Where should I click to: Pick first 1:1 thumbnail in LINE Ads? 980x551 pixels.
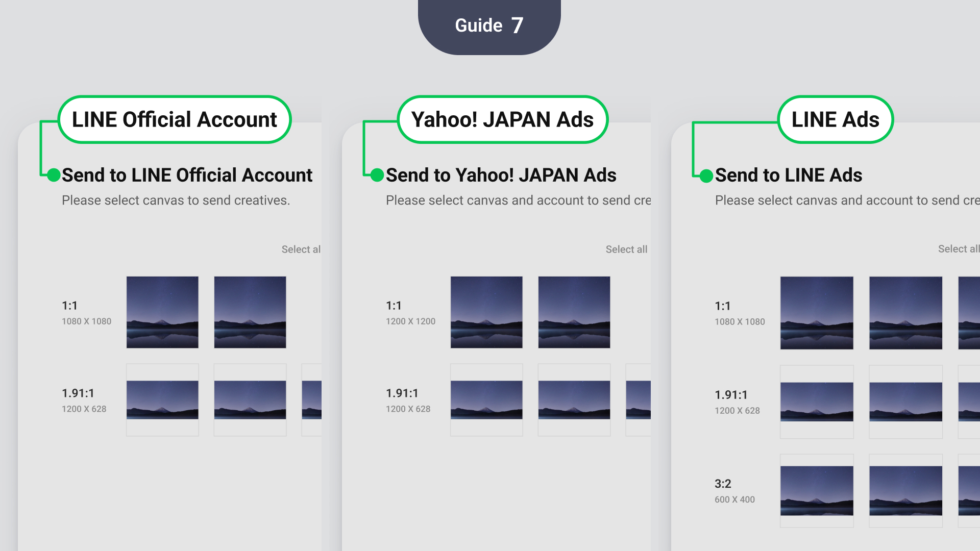(x=817, y=313)
